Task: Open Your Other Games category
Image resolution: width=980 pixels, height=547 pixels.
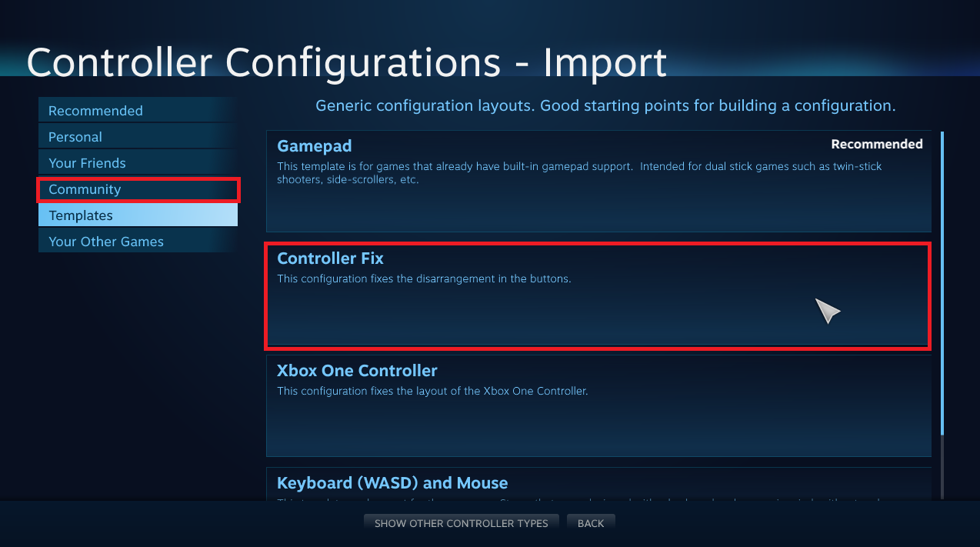Action: [x=106, y=242]
